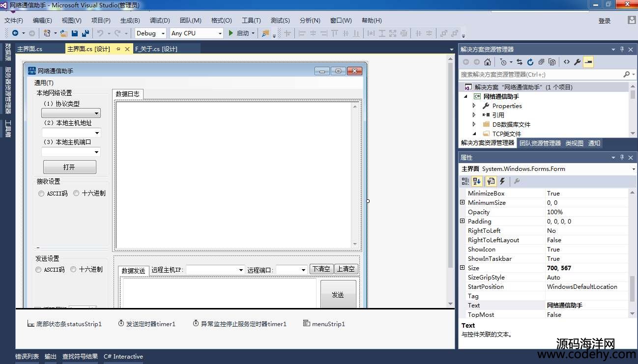Open the 生成(B) build menu
This screenshot has height=364, width=638.
[x=130, y=20]
